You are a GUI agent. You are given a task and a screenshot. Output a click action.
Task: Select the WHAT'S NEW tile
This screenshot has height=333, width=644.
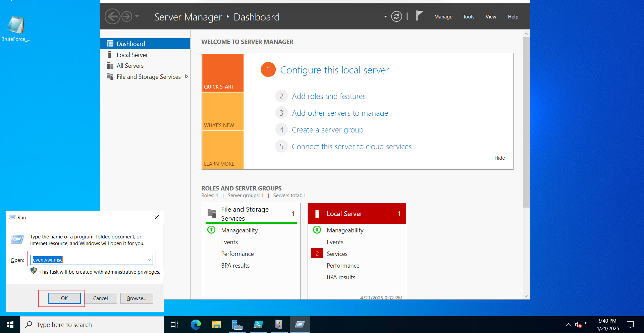pos(223,111)
